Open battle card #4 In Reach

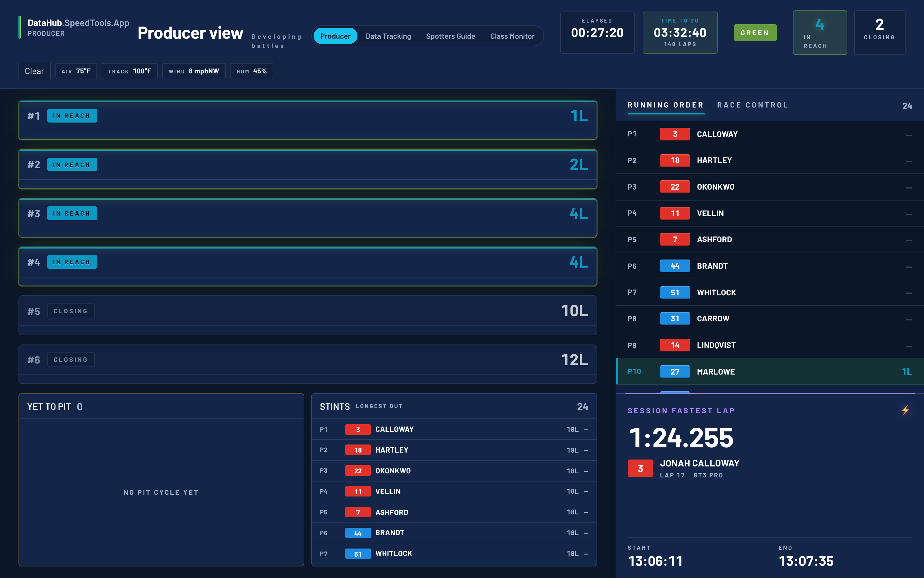point(308,266)
